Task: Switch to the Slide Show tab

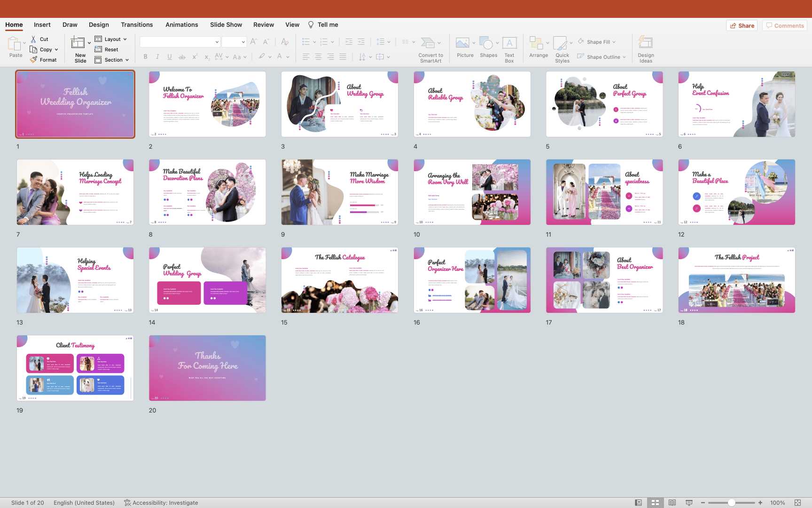Action: [226, 25]
